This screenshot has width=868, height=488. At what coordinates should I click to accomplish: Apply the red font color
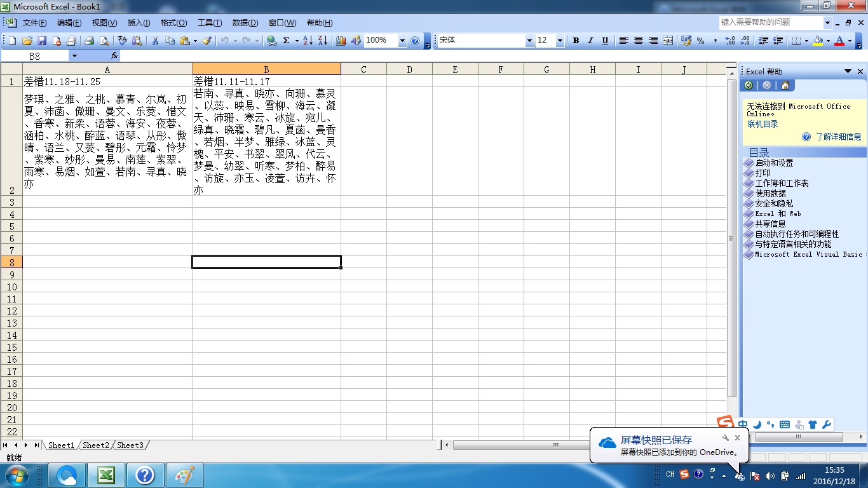click(839, 41)
